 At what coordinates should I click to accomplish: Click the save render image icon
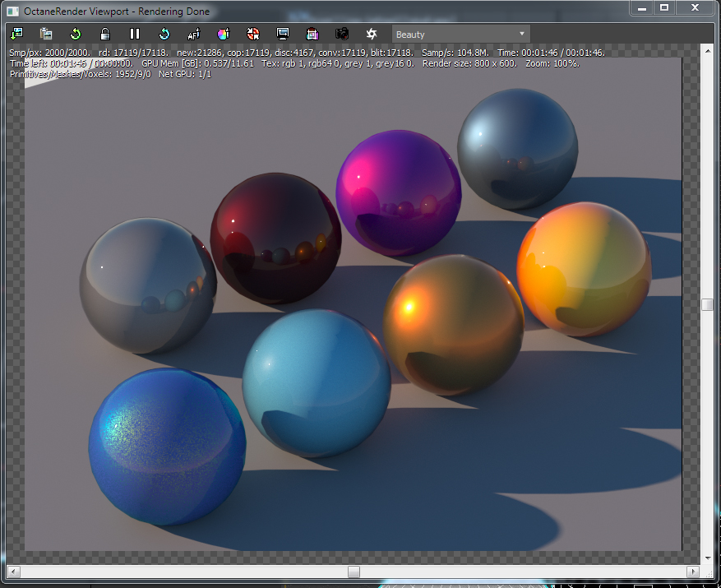[x=16, y=34]
